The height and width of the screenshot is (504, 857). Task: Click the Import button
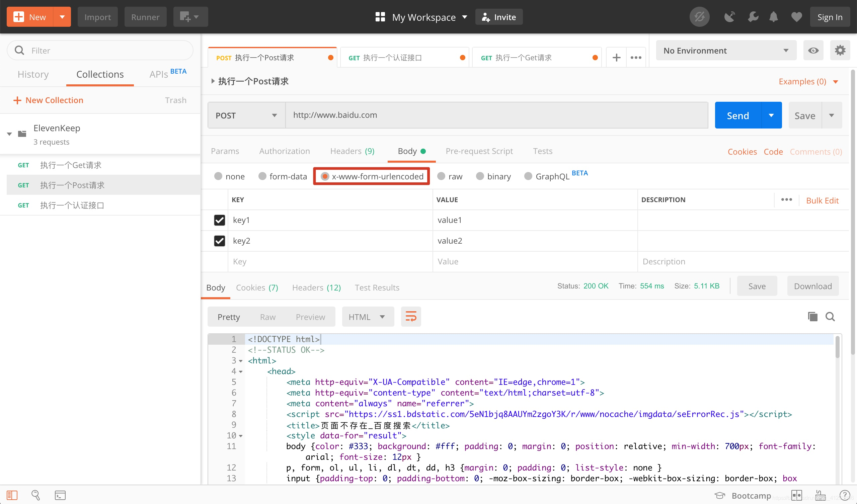98,17
